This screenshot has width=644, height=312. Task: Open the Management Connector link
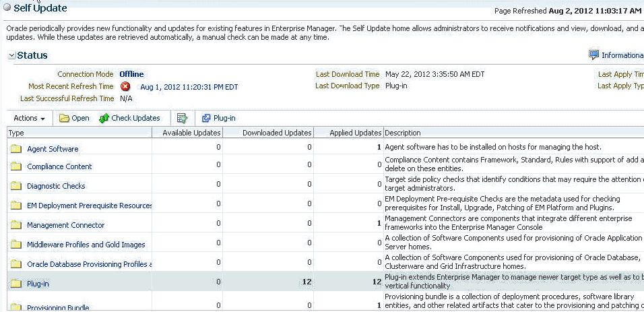pos(66,225)
